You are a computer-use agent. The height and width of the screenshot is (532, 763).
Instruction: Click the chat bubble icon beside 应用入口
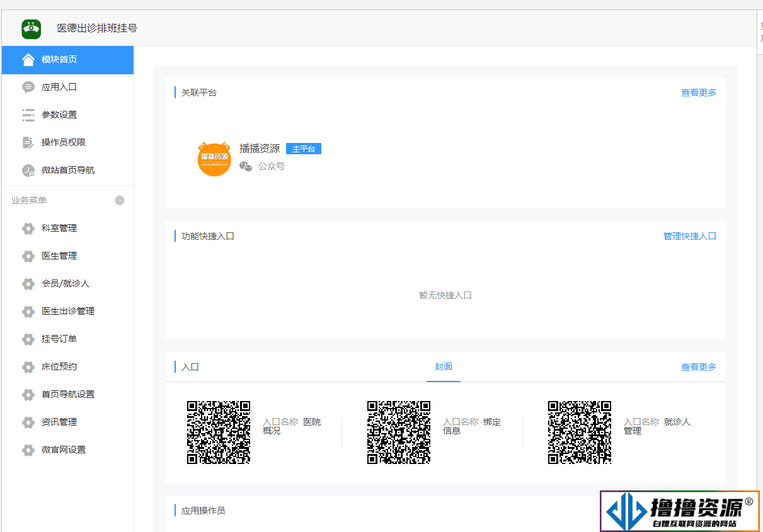(x=28, y=87)
